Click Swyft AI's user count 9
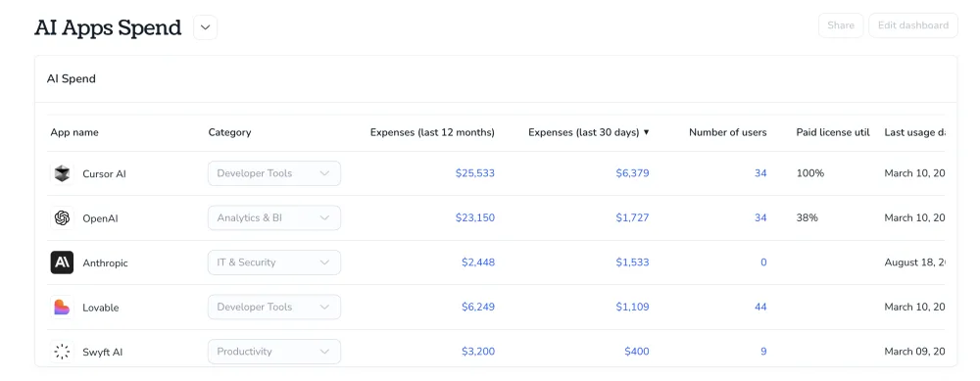Screen dimensions: 980x381 click(763, 351)
